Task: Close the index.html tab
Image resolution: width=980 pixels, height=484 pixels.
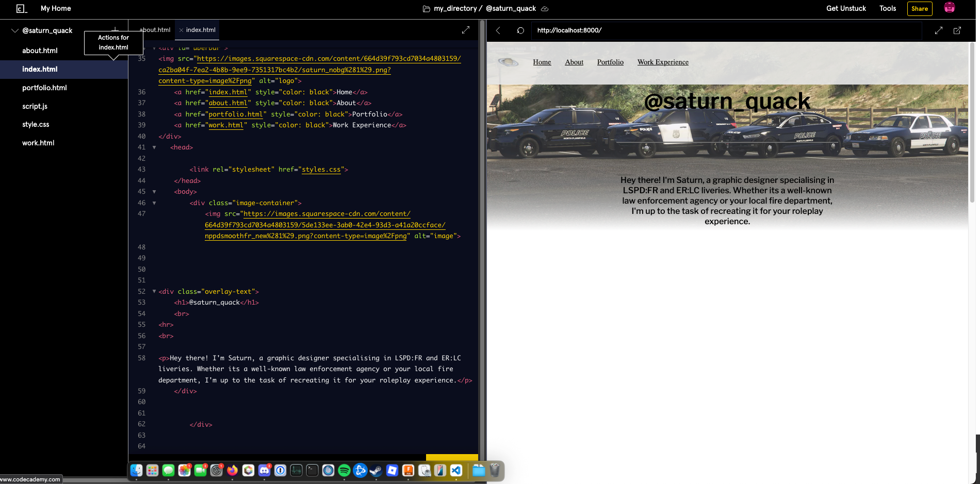Action: 181,30
